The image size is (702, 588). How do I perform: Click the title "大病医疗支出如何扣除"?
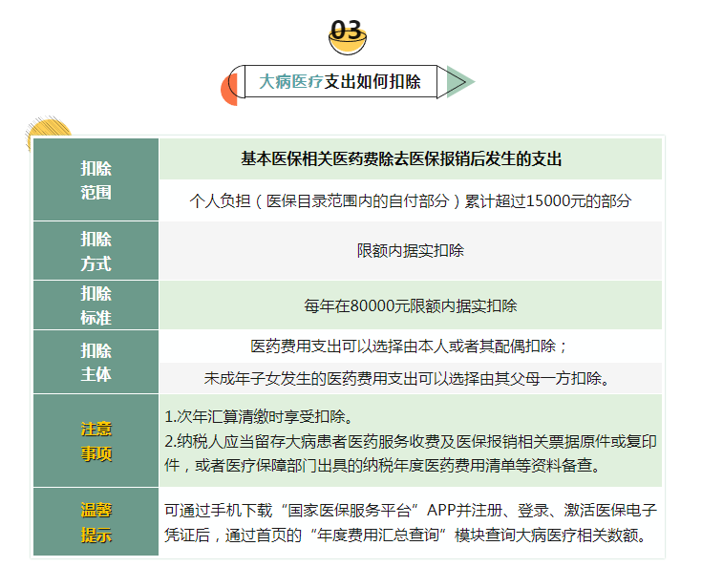[340, 81]
